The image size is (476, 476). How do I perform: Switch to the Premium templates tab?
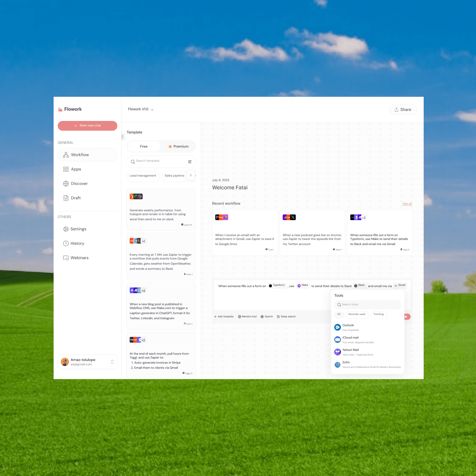tap(179, 146)
